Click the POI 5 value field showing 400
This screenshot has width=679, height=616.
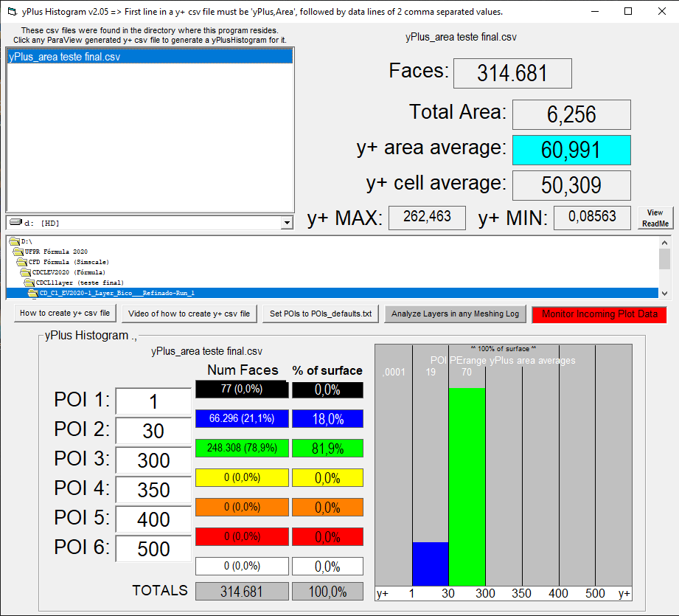tap(153, 519)
